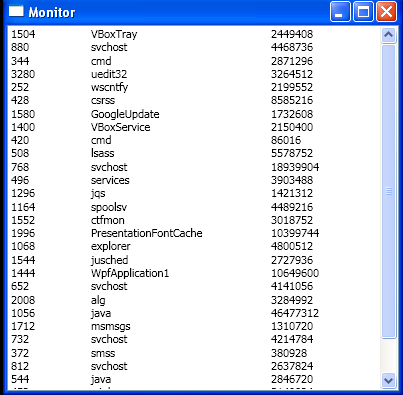Select the spoolsv process

coord(195,207)
